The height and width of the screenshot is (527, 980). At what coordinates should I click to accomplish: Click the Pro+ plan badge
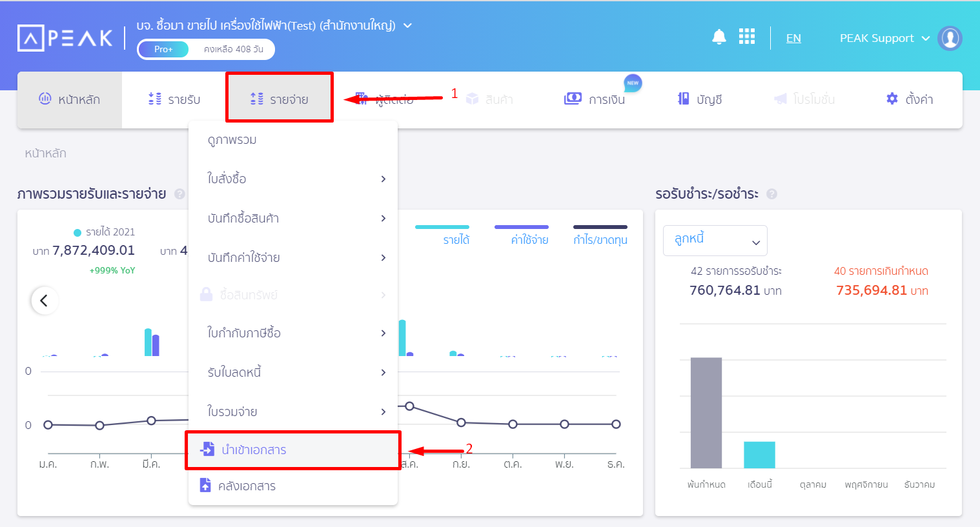coord(163,49)
